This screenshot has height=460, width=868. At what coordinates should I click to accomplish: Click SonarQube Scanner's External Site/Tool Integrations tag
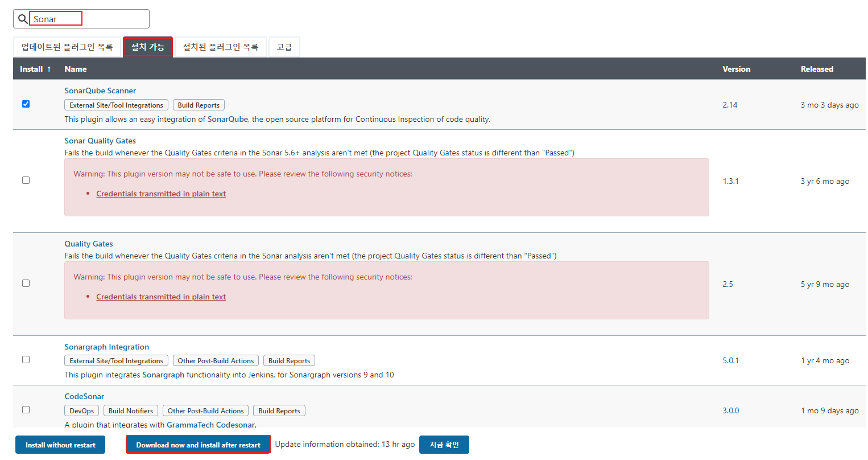[x=117, y=105]
